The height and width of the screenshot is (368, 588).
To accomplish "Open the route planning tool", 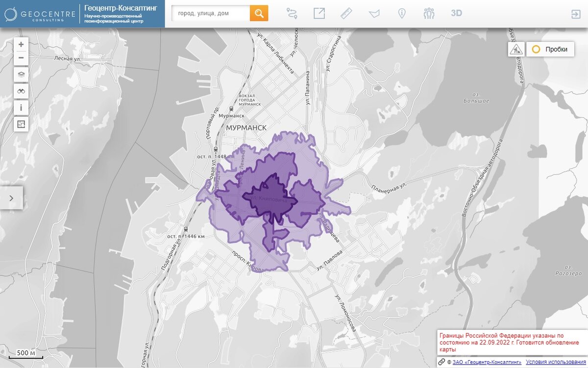I will pyautogui.click(x=293, y=13).
